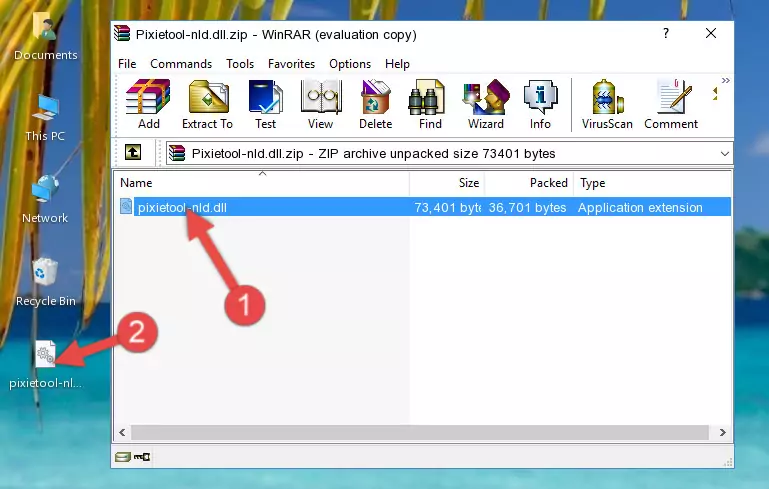Click the 36,701 bytes packed value
This screenshot has height=489, width=769.
tap(527, 207)
